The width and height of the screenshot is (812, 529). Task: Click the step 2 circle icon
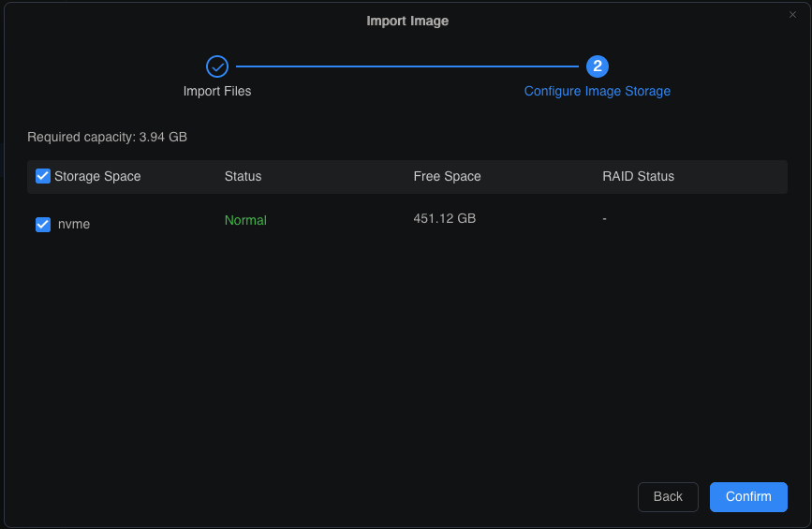pos(598,66)
